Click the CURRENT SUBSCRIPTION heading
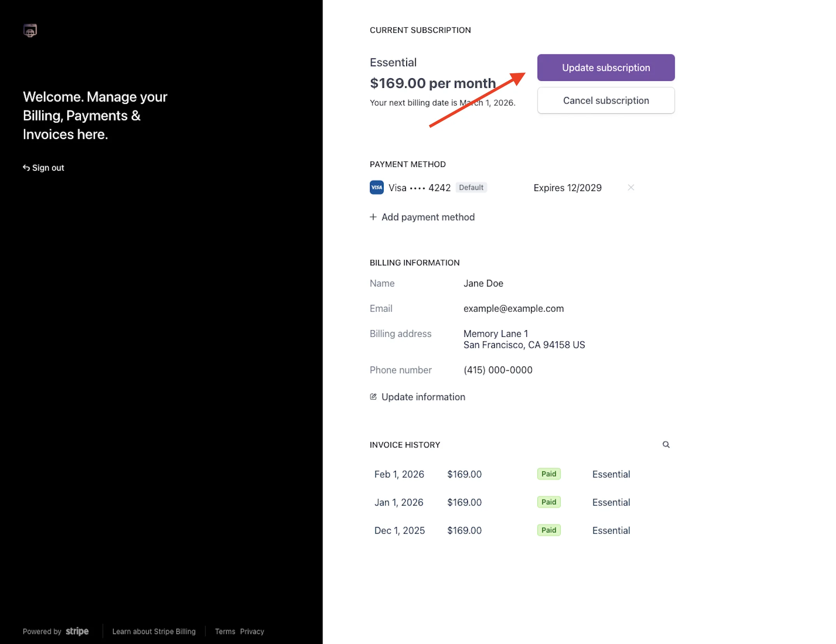Viewport: 836px width, 644px height. click(420, 30)
